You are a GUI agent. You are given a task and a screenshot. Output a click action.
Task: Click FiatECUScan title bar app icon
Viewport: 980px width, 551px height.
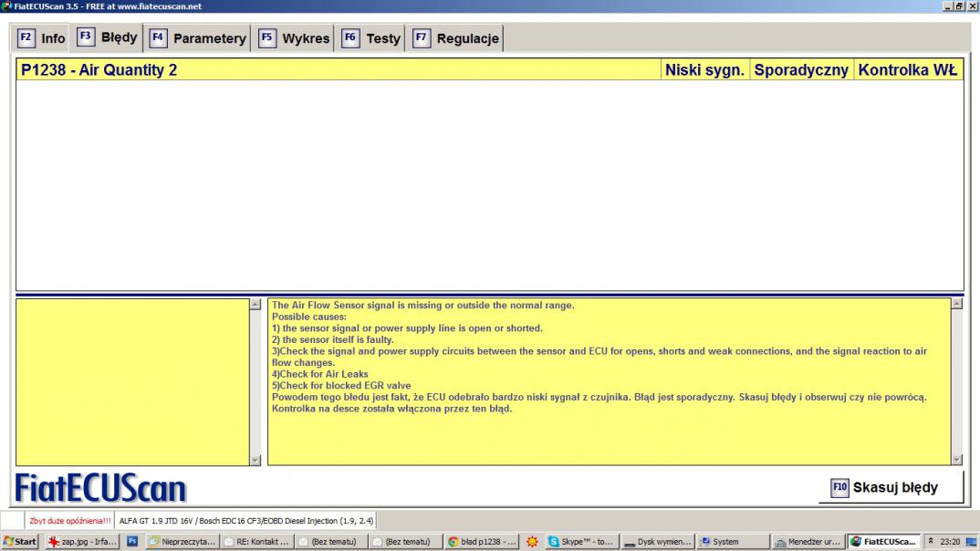point(6,6)
